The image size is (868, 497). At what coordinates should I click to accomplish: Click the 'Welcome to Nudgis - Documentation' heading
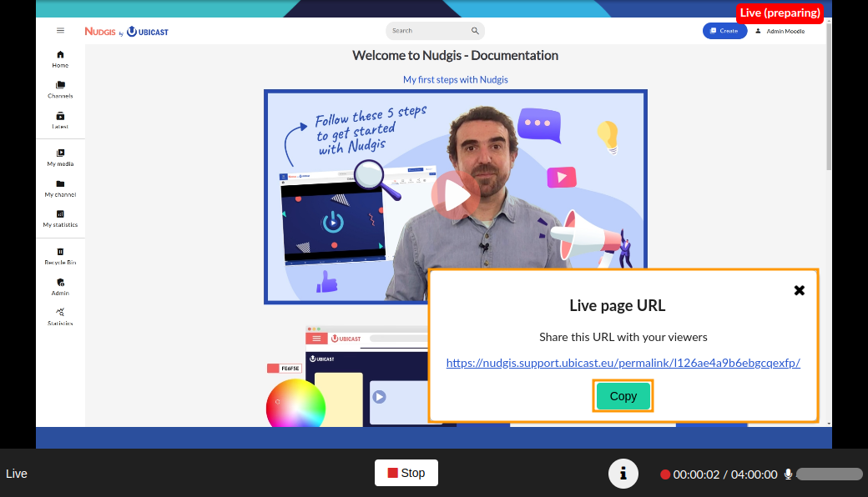[x=456, y=55]
